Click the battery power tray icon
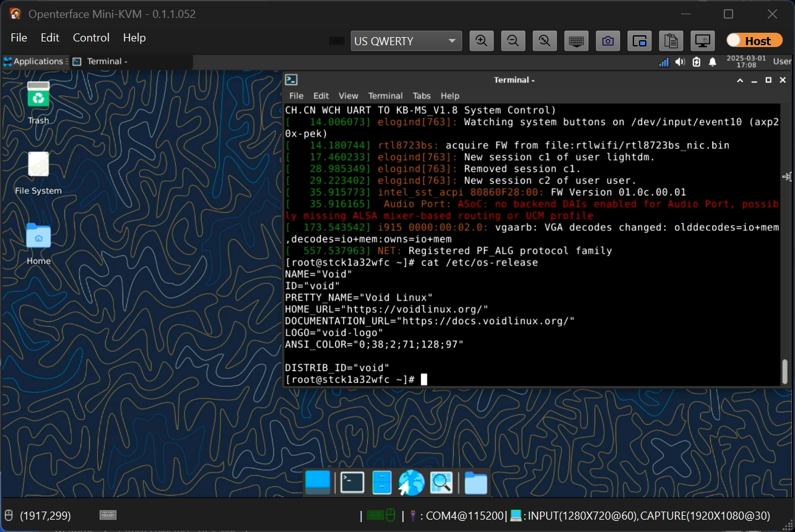Image resolution: width=795 pixels, height=532 pixels. click(x=697, y=62)
